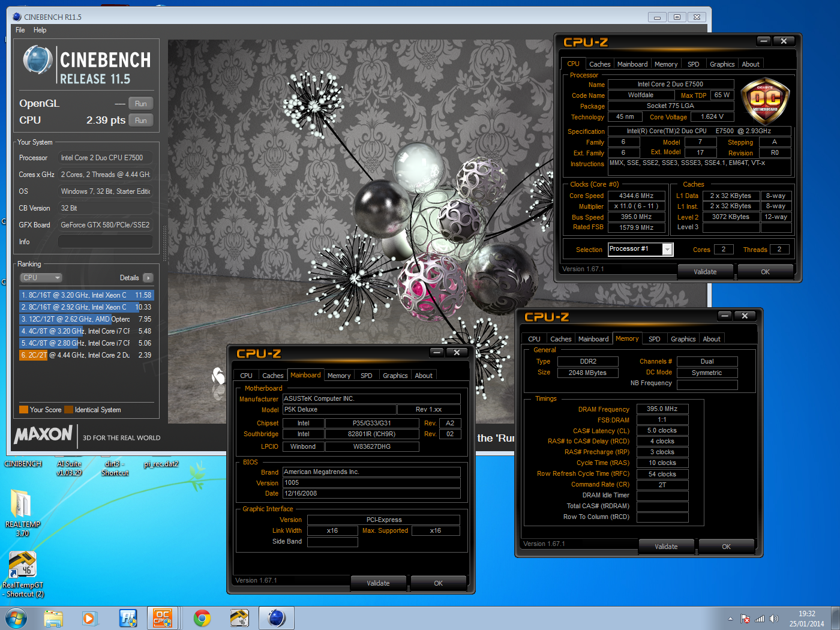Screen dimensions: 840x630
Task: Click the volume speaker tray icon
Action: (x=774, y=619)
